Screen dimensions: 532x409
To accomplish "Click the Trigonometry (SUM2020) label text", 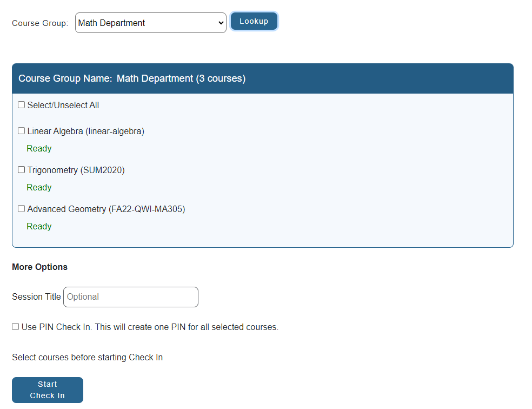I will click(76, 170).
